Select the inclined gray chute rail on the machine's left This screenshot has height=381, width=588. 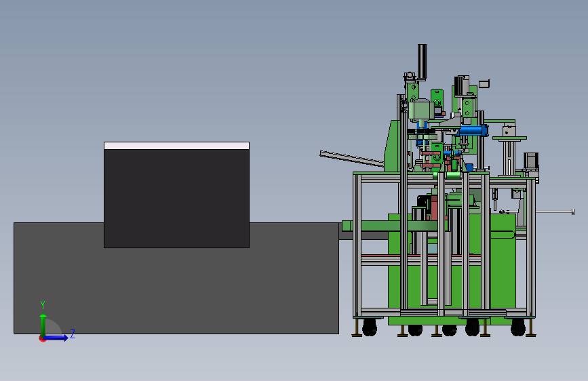click(x=352, y=158)
